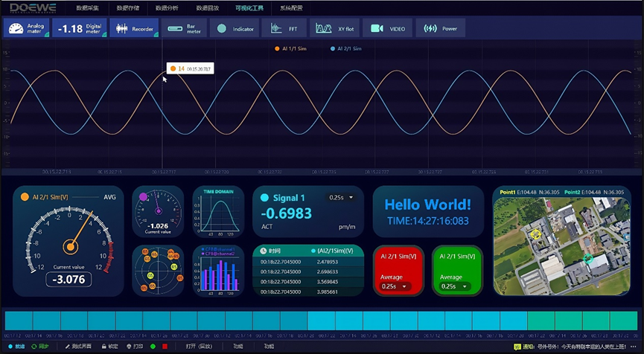Screen dimensions: 644x354
Task: Switch to the 系统配置 menu tab
Action: pyautogui.click(x=291, y=7)
